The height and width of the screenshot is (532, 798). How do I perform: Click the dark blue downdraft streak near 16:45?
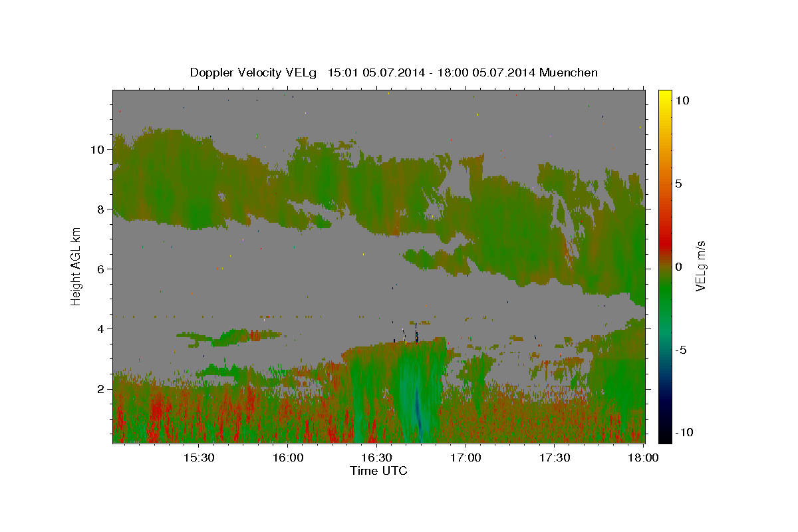pyautogui.click(x=418, y=407)
